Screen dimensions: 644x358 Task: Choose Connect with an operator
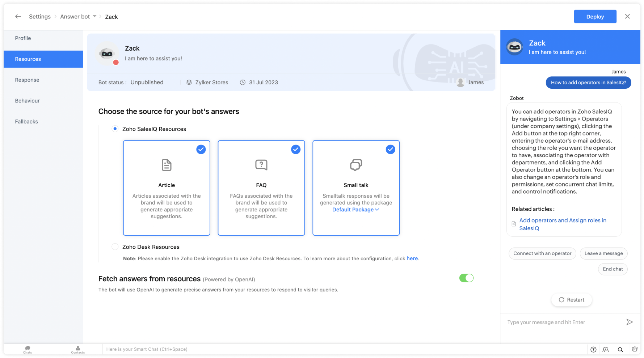click(542, 253)
